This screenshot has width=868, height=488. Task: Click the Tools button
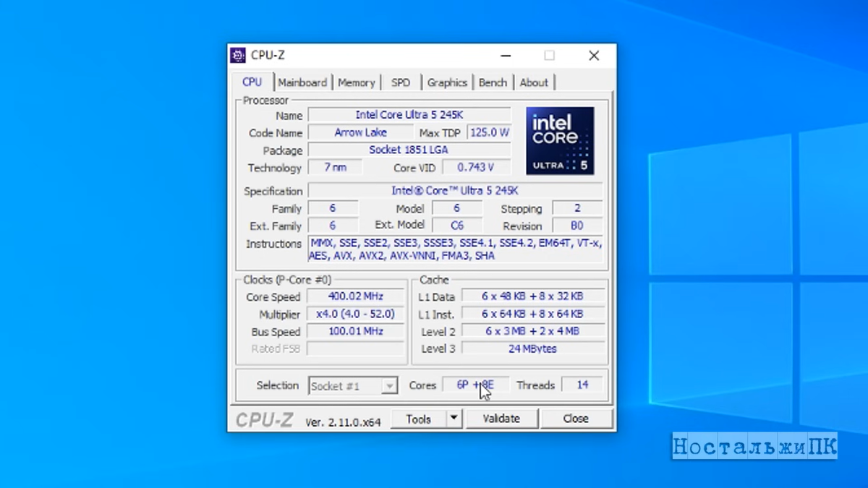[x=418, y=419]
